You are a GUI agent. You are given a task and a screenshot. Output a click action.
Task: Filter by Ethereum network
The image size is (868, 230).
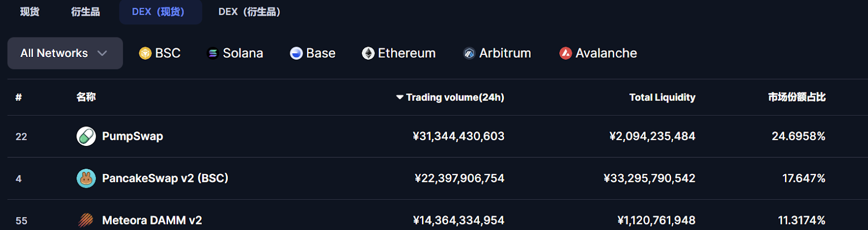click(x=399, y=53)
